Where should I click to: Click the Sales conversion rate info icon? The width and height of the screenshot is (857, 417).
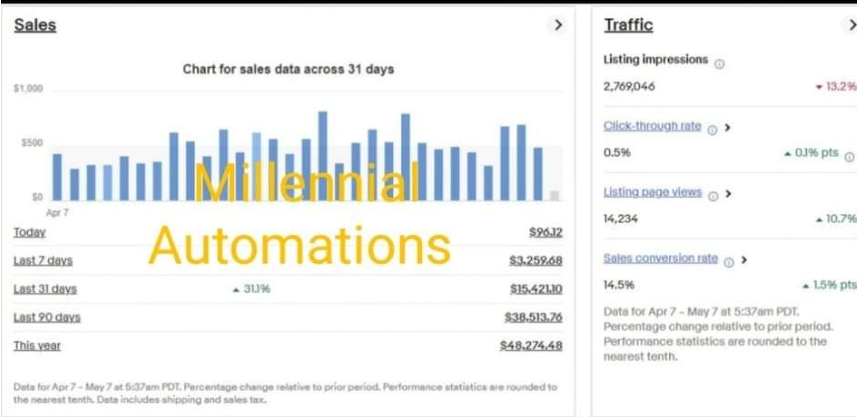tap(729, 263)
